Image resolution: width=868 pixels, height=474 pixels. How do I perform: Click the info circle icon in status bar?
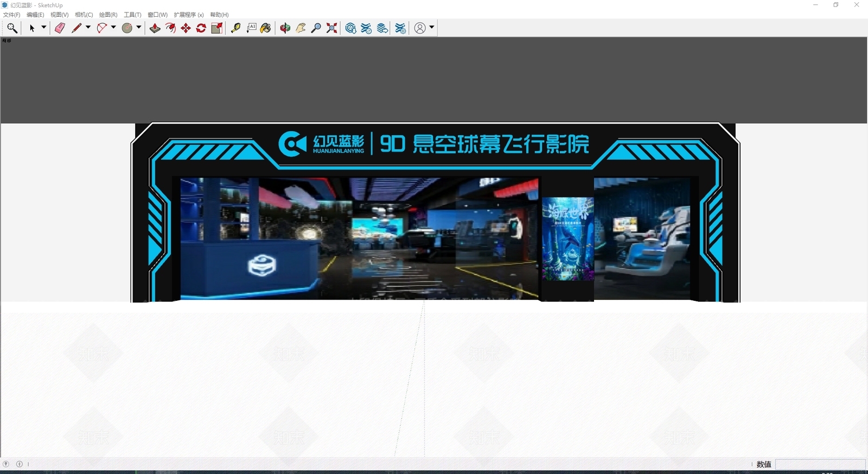(20, 464)
